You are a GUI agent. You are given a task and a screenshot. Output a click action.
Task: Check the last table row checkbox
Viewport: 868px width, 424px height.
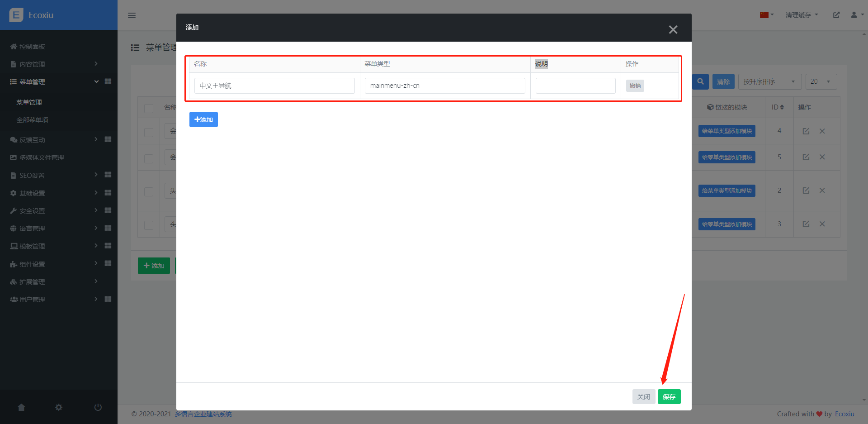point(149,225)
